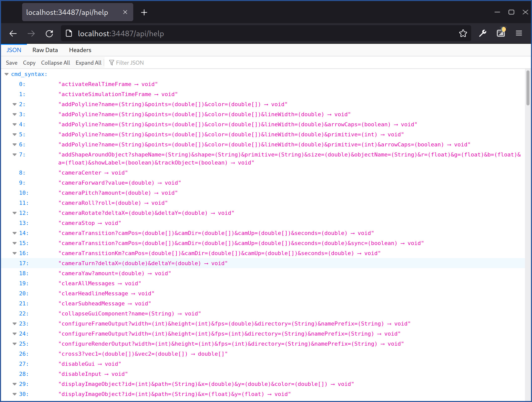Click Collapse All button

[55, 63]
